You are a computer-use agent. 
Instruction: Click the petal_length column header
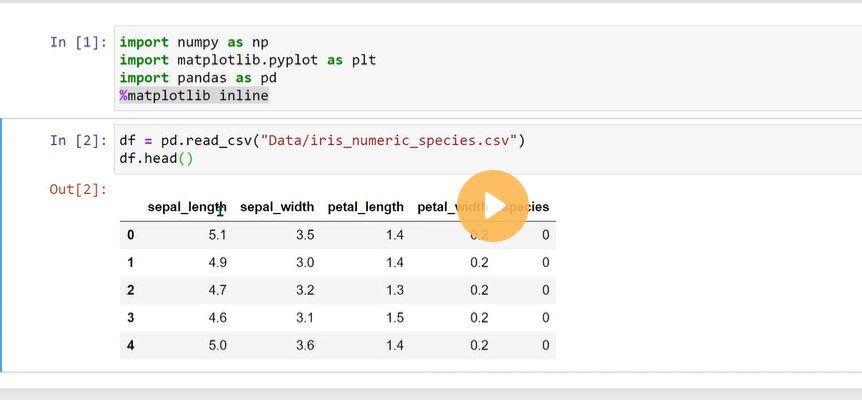coord(366,207)
